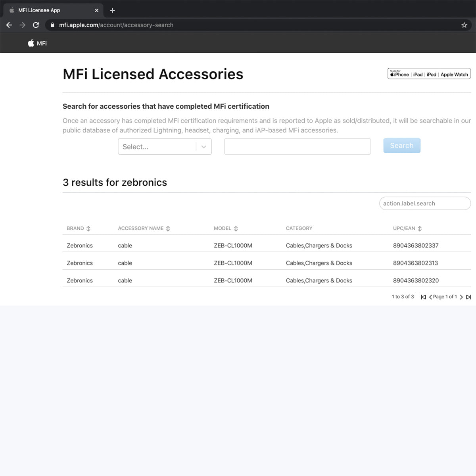Sort results by Model column
The height and width of the screenshot is (476, 476).
(236, 228)
